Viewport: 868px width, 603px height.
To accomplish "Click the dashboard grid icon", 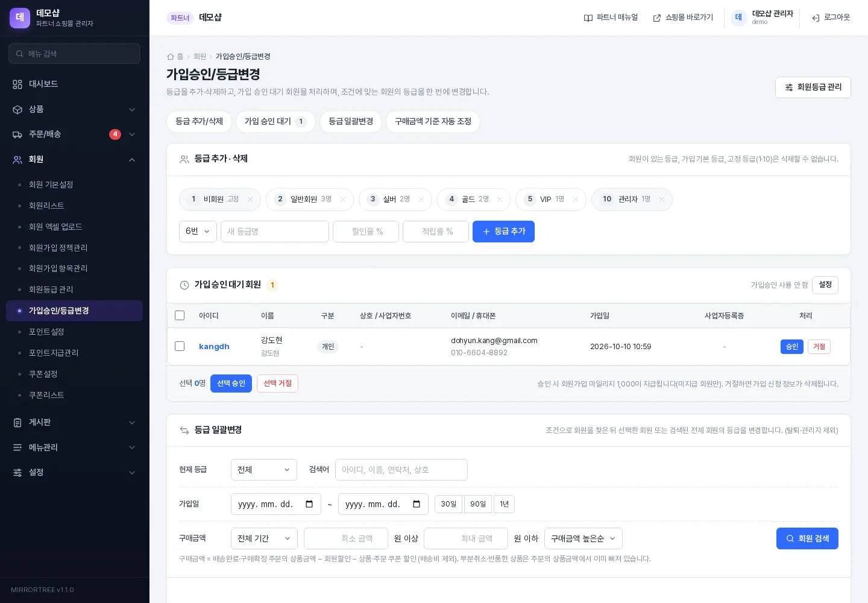I will tap(17, 84).
